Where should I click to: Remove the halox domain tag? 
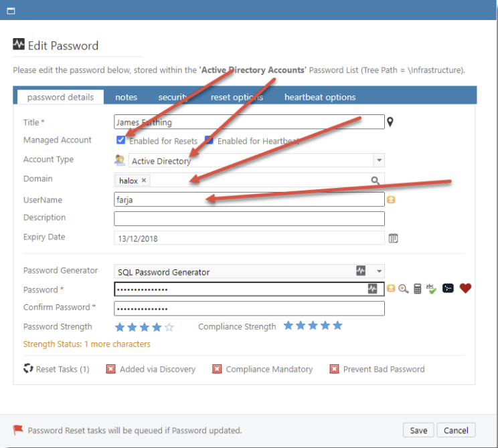pos(144,181)
